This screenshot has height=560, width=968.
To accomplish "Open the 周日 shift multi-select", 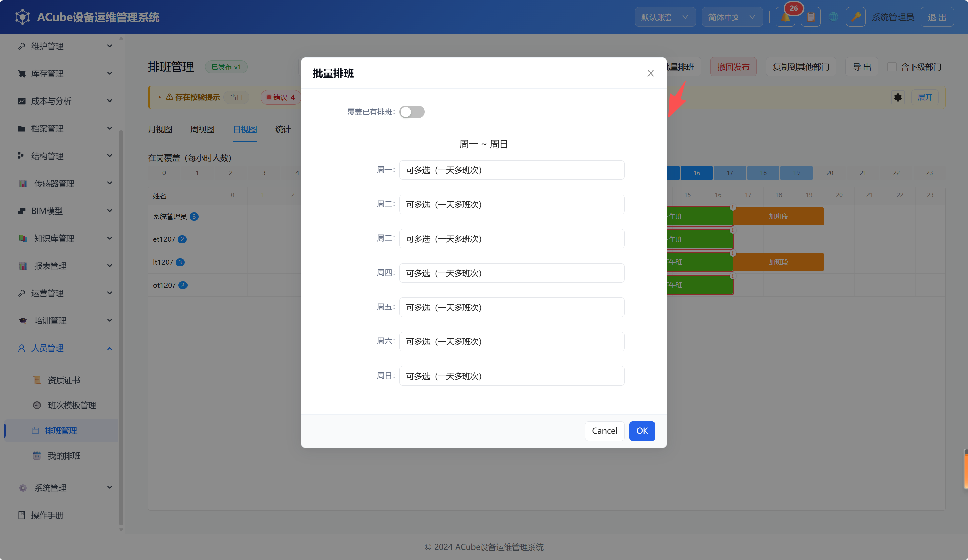I will [x=512, y=376].
